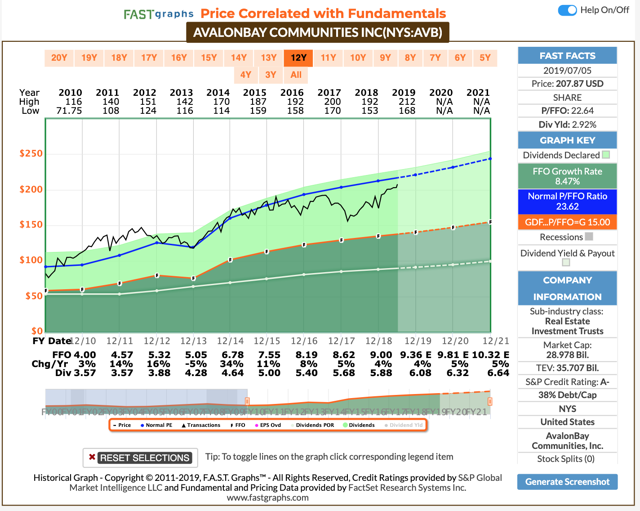This screenshot has height=511, width=640.
Task: Select the All time range tab
Action: (x=296, y=75)
